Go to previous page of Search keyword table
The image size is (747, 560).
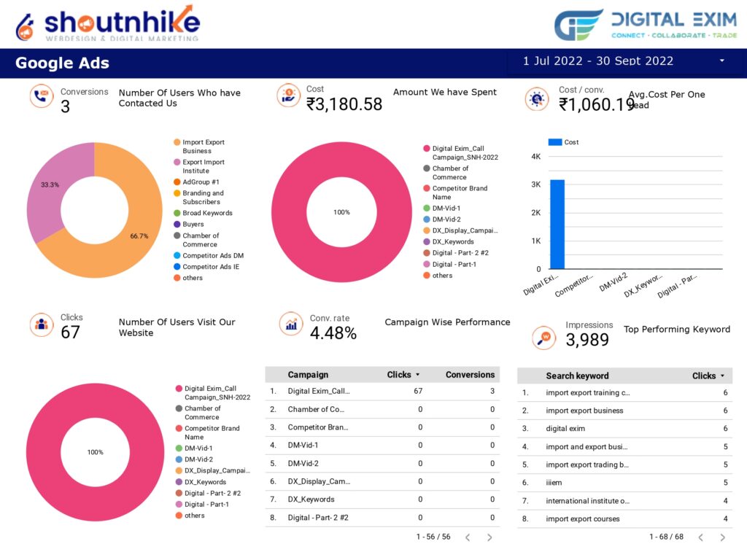pos(701,537)
